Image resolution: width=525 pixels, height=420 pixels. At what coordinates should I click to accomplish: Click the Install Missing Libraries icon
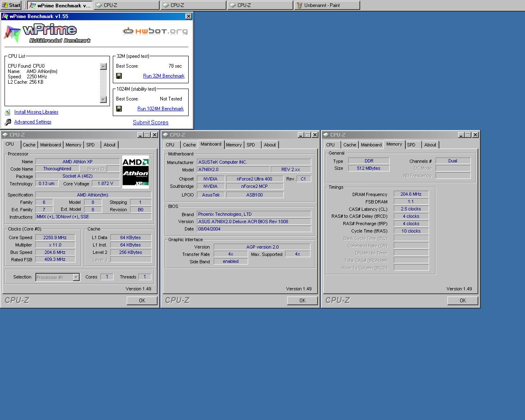8,112
